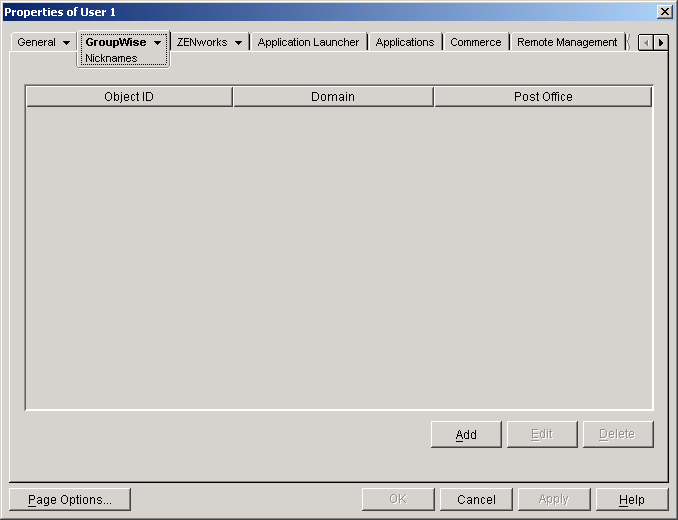Viewport: 678px width, 520px height.
Task: Go to the Remote Management tab
Action: (566, 42)
